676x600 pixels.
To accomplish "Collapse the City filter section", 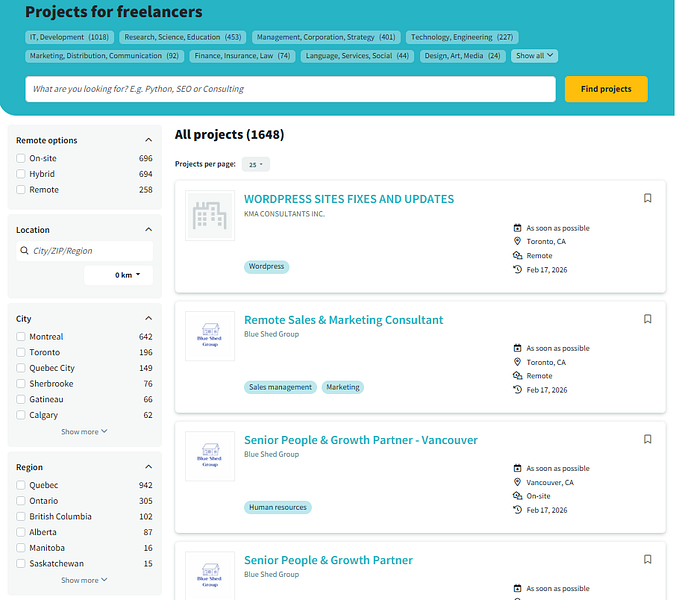I will (x=148, y=318).
